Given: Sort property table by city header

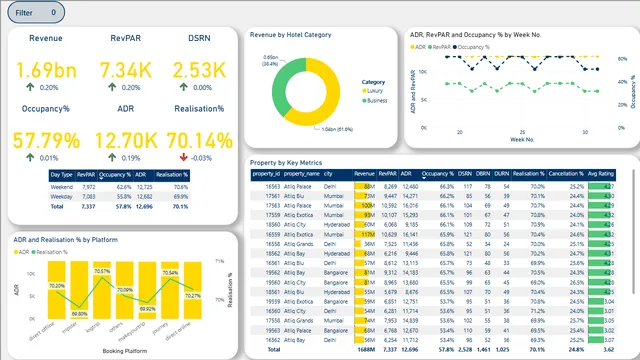Looking at the screenshot, I should click(328, 174).
